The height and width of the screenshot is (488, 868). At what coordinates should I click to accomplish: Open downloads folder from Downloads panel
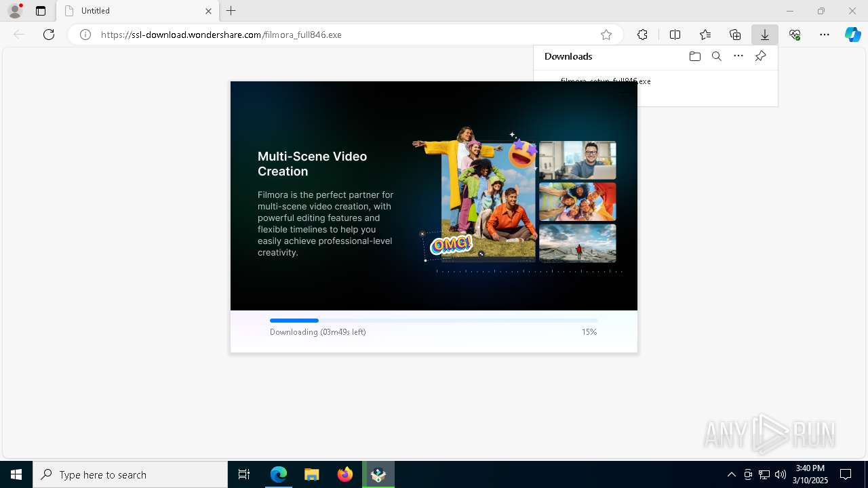click(694, 56)
